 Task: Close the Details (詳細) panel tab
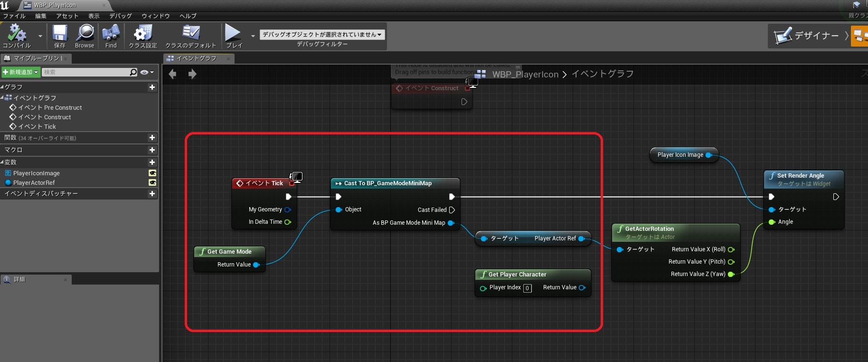click(66, 280)
